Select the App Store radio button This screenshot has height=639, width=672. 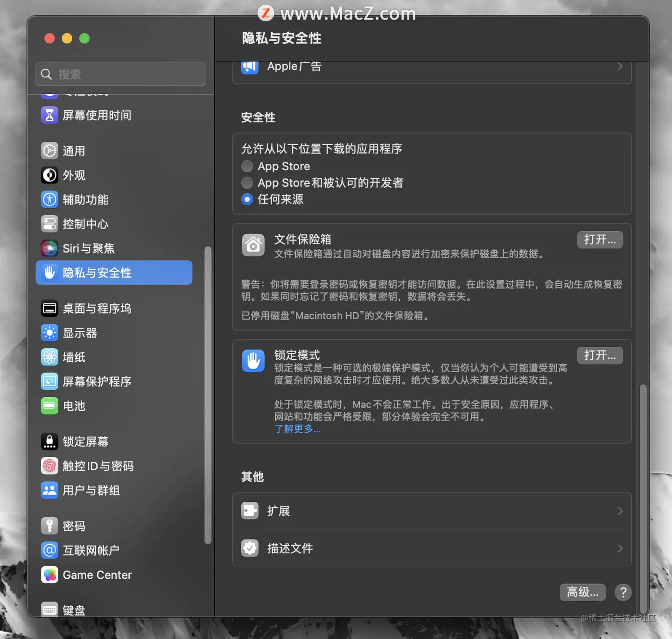point(247,166)
